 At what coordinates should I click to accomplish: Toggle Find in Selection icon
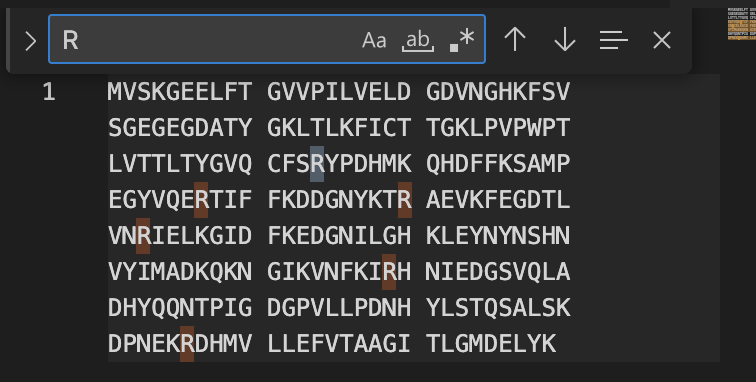point(614,40)
